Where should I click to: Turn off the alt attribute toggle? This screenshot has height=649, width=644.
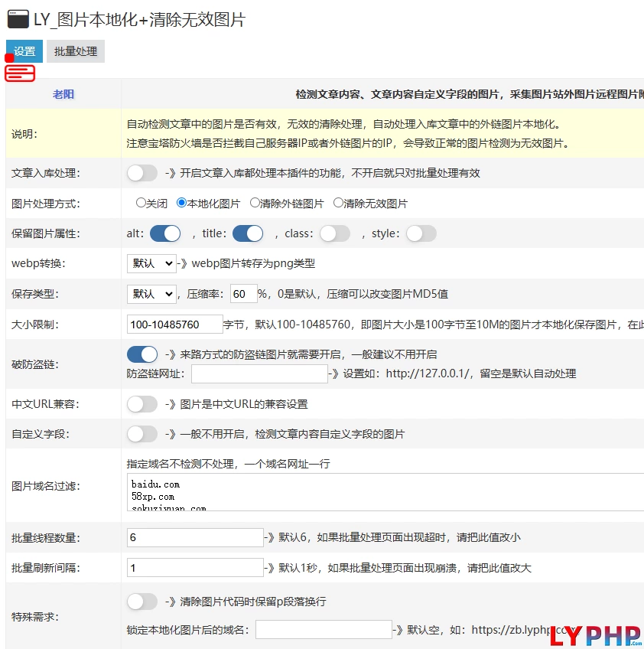coord(164,233)
